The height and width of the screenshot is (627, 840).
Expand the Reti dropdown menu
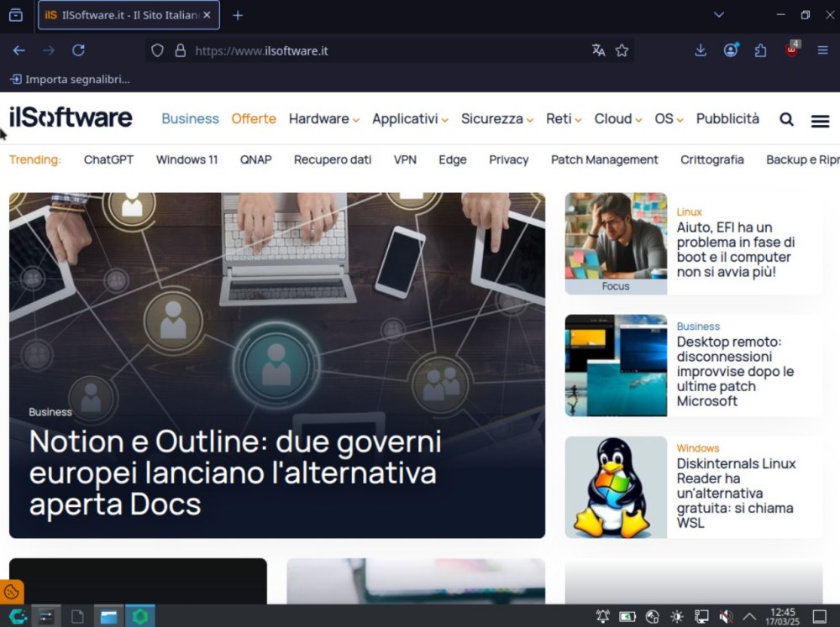coord(564,118)
